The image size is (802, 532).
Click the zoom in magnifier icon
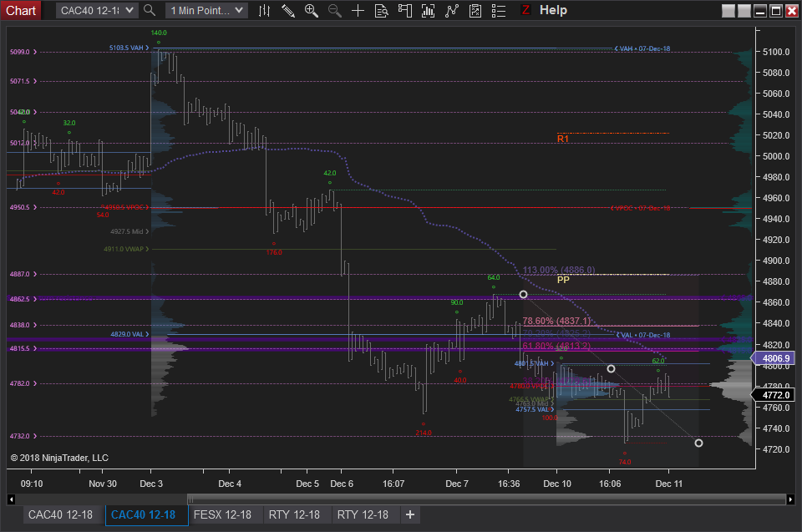(311, 10)
